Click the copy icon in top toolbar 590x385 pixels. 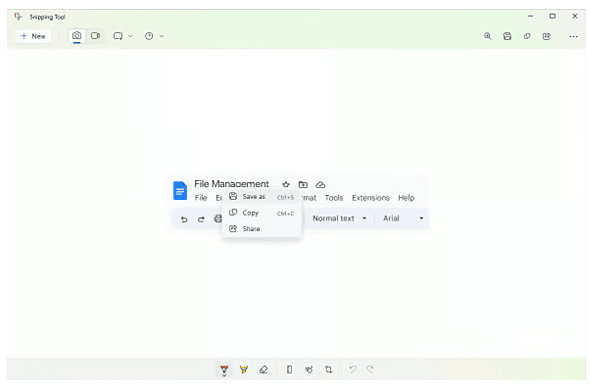click(527, 36)
